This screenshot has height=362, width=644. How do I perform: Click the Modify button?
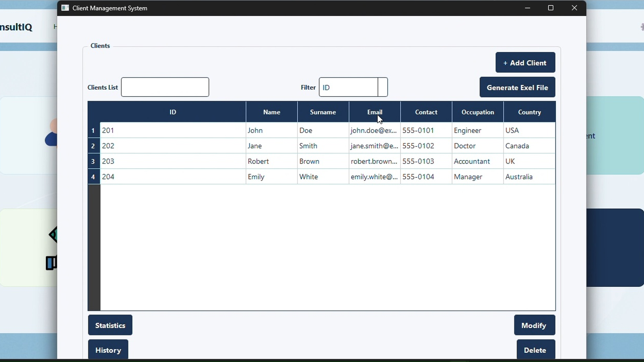click(535, 325)
